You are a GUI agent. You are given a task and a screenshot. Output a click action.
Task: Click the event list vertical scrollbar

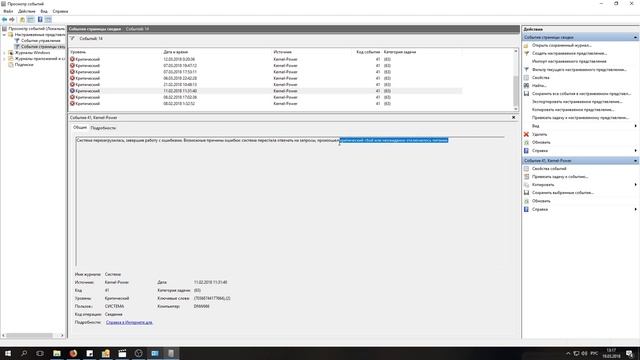tap(516, 80)
